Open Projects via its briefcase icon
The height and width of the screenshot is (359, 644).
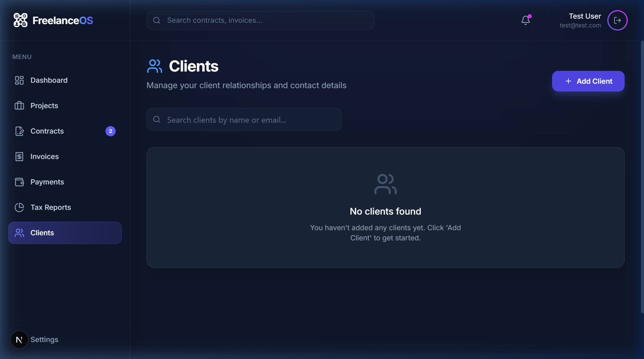point(19,105)
